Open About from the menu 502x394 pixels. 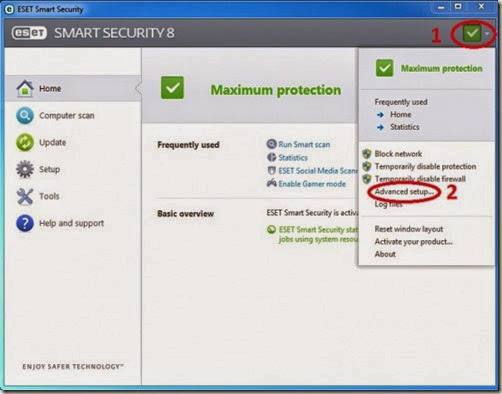click(385, 254)
